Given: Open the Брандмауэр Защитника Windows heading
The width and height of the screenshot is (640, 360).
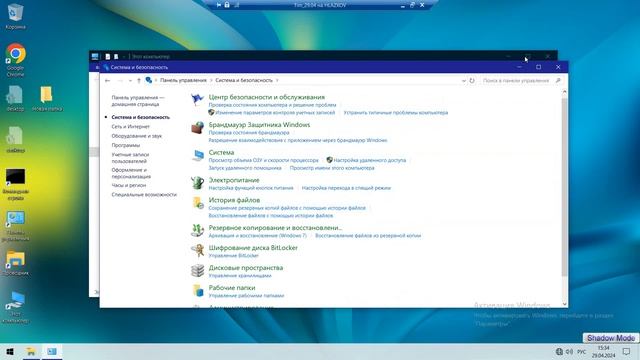Looking at the screenshot, I should point(259,125).
